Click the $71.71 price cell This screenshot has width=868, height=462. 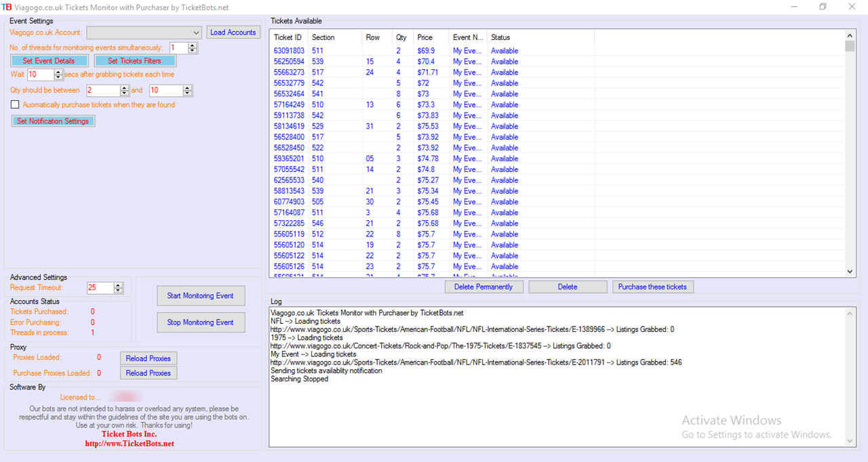(x=428, y=72)
